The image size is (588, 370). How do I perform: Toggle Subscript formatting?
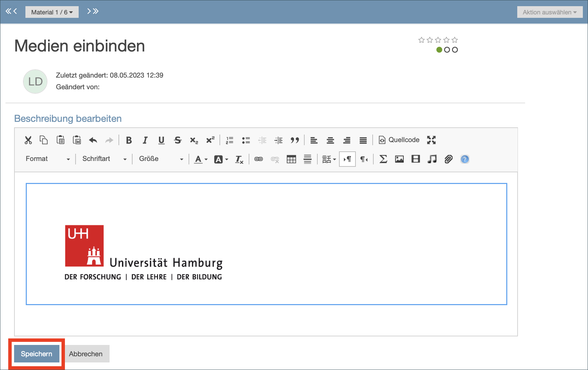[194, 140]
